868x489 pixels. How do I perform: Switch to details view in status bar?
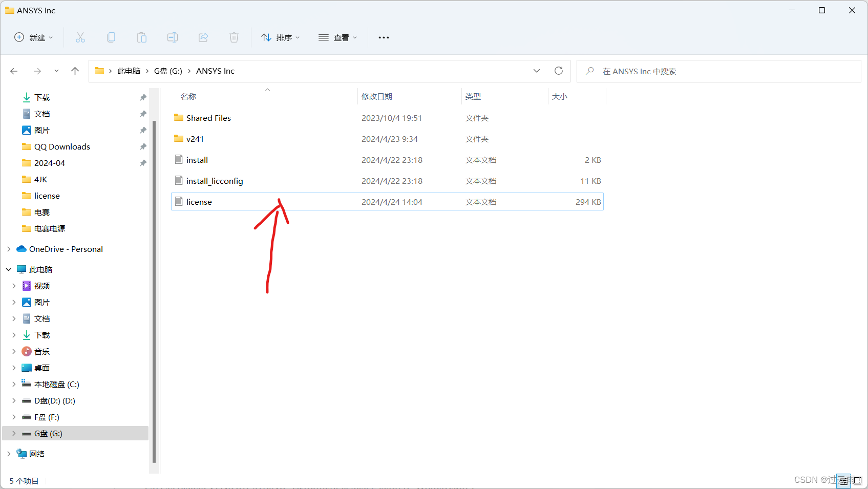point(843,481)
